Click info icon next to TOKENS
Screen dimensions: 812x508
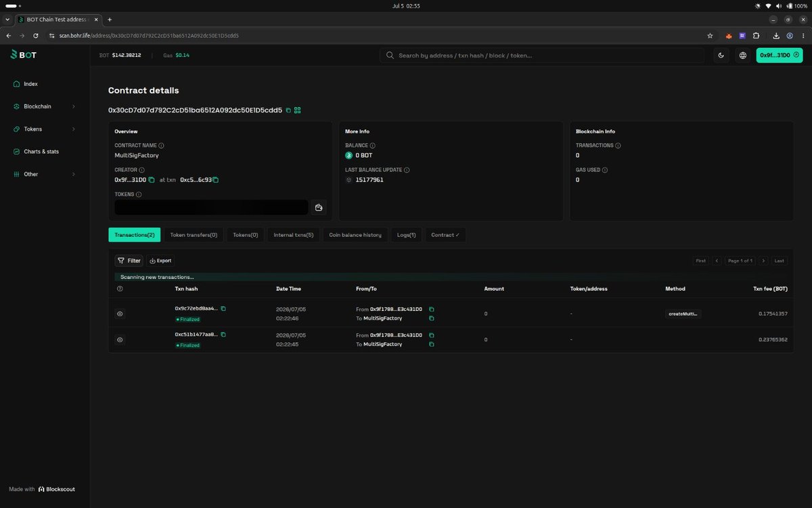pyautogui.click(x=139, y=194)
